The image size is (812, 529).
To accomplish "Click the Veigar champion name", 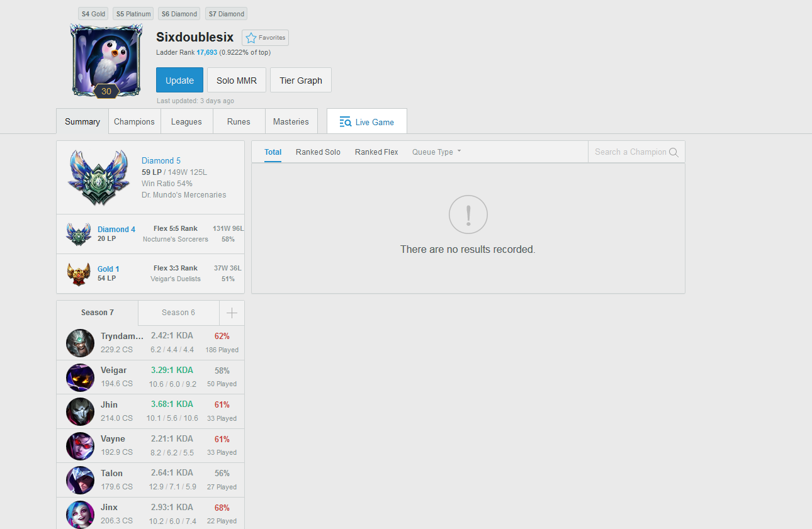I will point(113,370).
